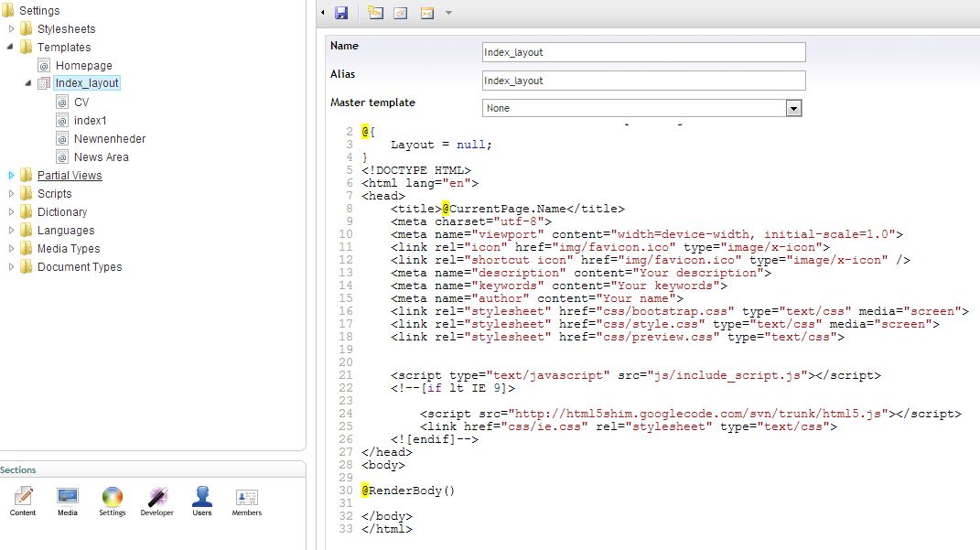Click the CV template icon
980x550 pixels.
pyautogui.click(x=62, y=102)
